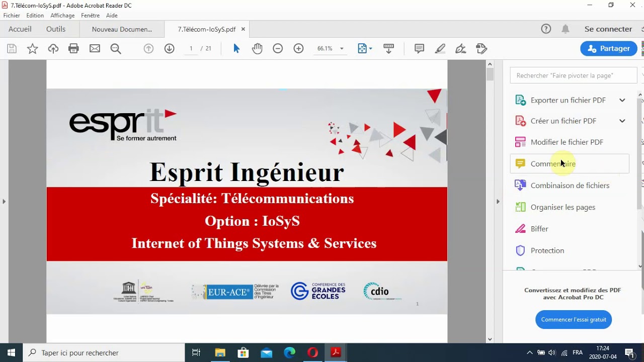Open the Fichier menu
Image resolution: width=644 pixels, height=362 pixels.
(x=12, y=16)
